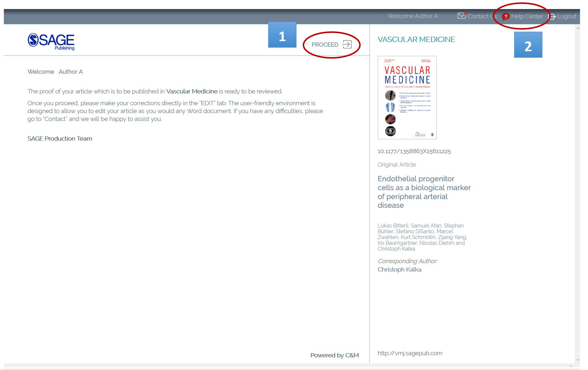
Task: Click corresponding author Christoph Kalka
Action: [x=399, y=270]
